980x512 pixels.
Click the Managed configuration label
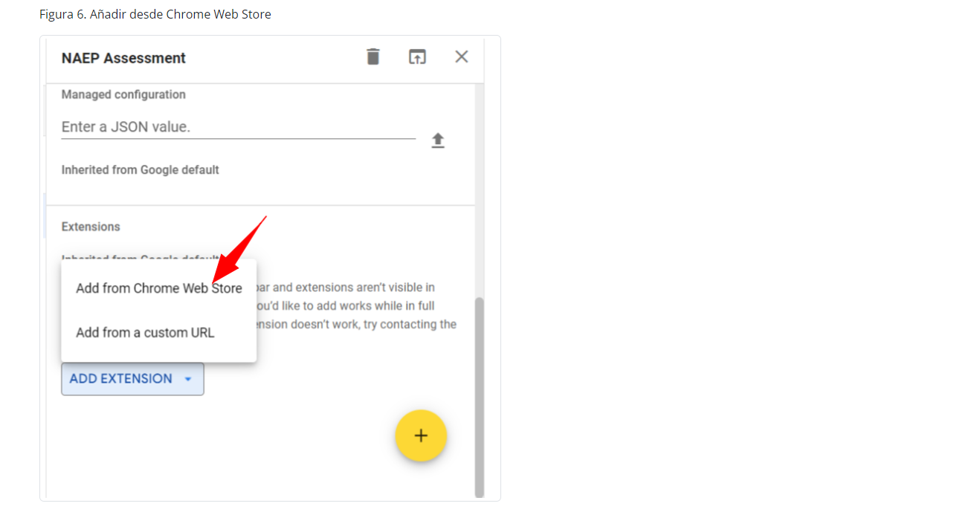click(123, 94)
